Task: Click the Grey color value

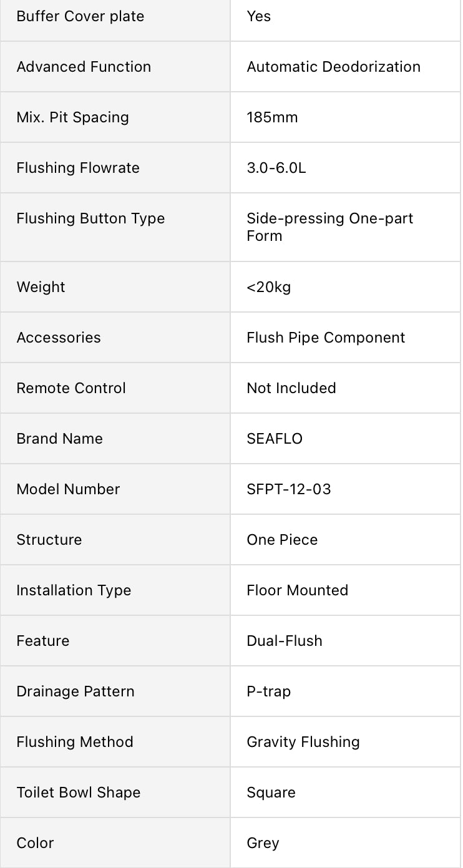Action: click(x=263, y=843)
